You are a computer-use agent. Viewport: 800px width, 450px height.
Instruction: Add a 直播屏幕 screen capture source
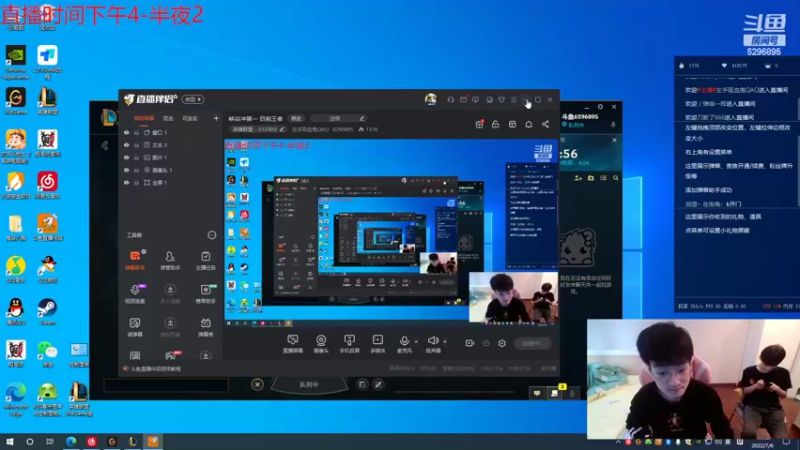pos(293,343)
